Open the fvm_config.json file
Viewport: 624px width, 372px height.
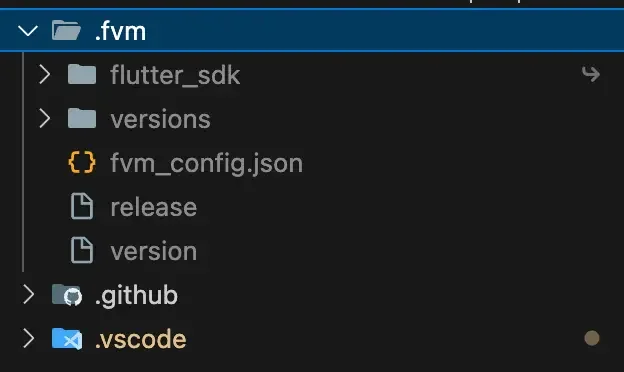(x=207, y=164)
